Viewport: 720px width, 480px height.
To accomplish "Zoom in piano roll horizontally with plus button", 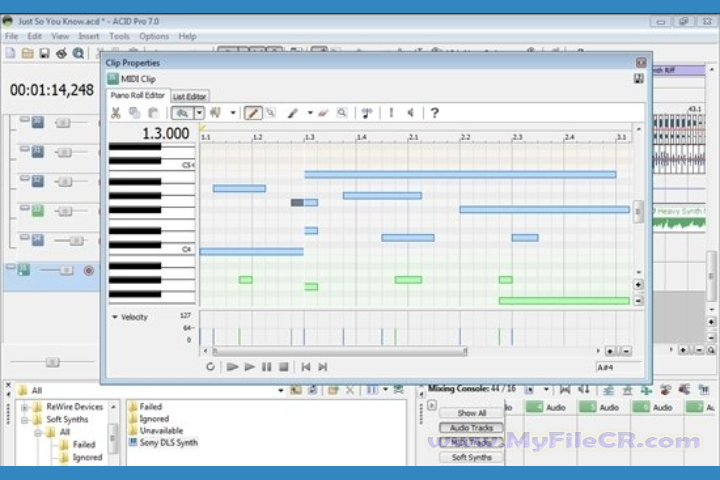I will [610, 351].
